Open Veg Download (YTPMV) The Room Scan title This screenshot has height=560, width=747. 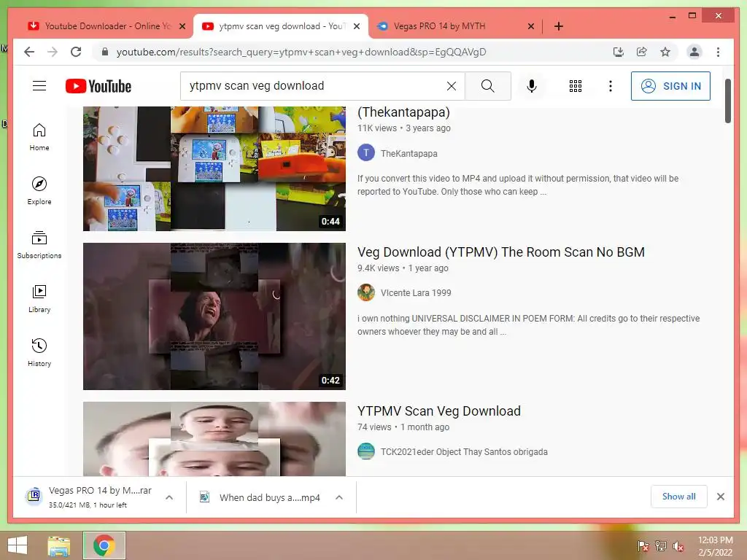[x=500, y=252]
